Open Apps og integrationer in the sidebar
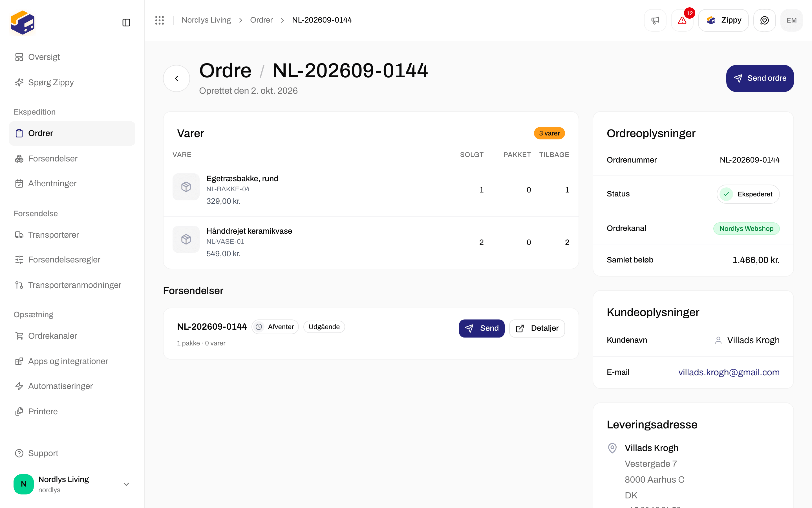 [72, 361]
